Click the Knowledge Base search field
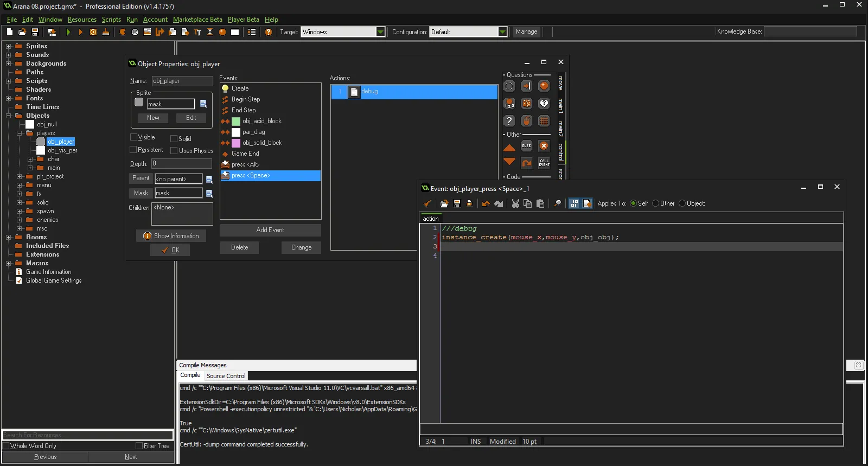 pyautogui.click(x=810, y=31)
